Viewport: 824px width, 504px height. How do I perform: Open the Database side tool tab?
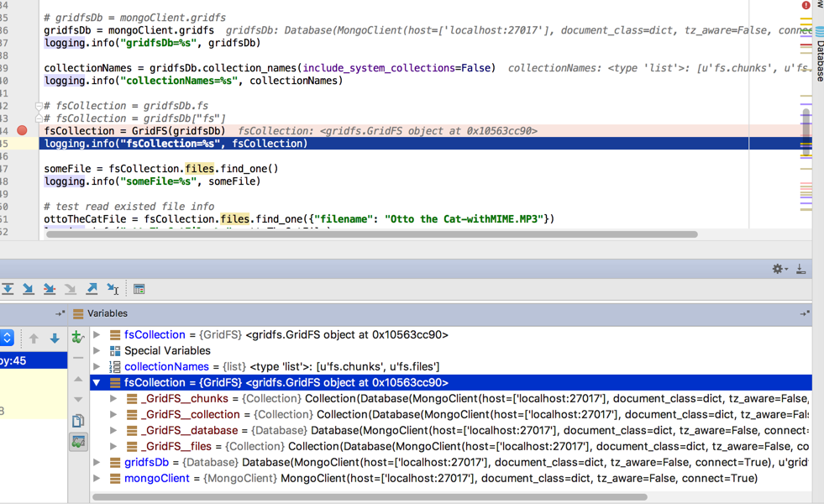[819, 55]
